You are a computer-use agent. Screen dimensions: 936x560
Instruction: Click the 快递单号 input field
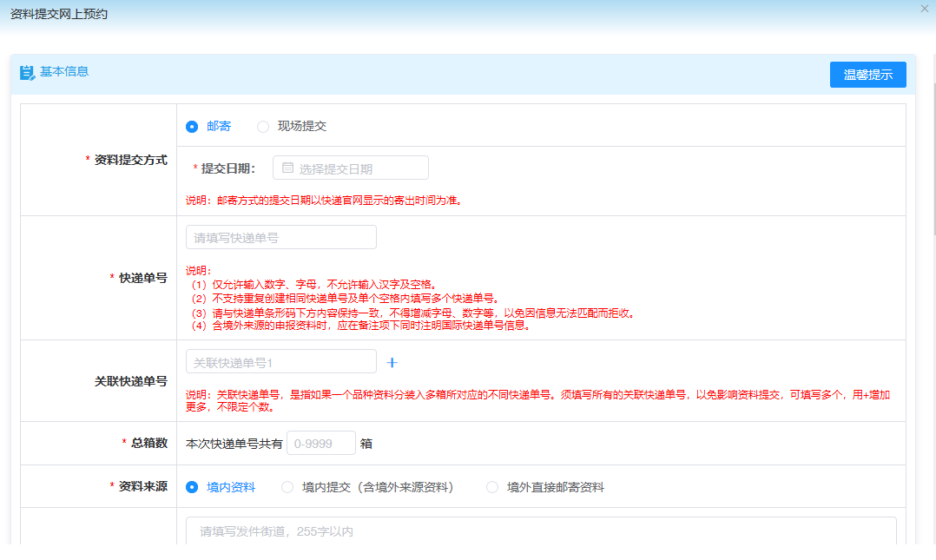click(x=280, y=236)
